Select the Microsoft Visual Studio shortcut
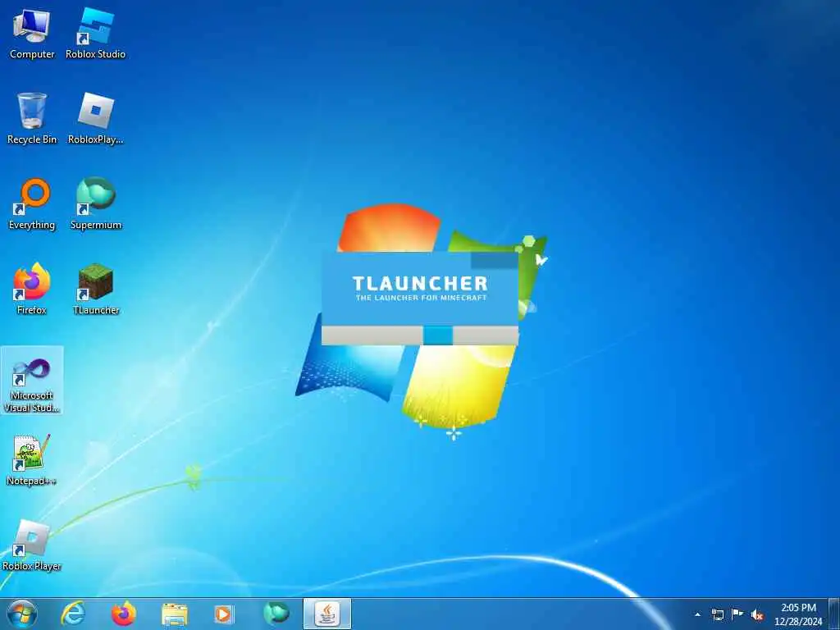 (32, 381)
